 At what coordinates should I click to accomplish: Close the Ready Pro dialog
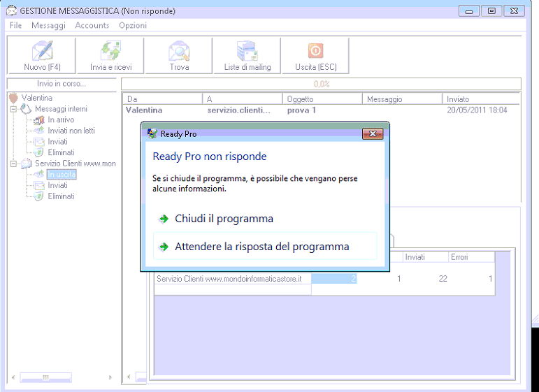click(373, 133)
